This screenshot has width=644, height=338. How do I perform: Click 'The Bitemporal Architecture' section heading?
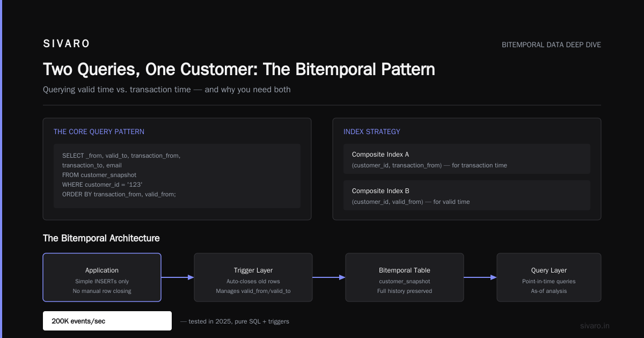click(101, 238)
